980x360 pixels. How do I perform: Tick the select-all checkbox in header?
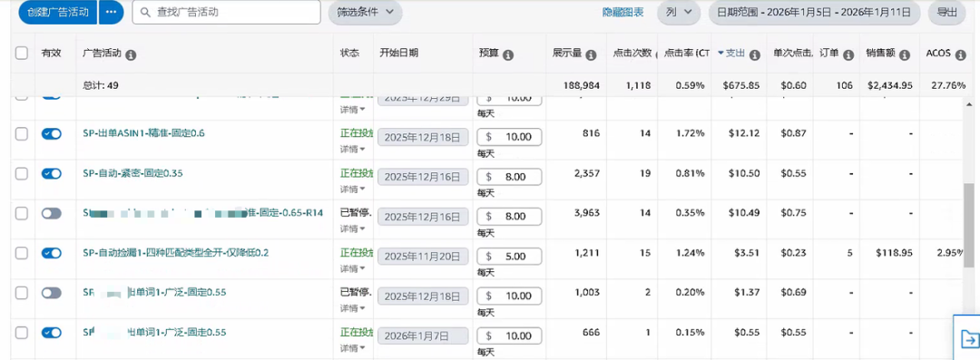[22, 54]
